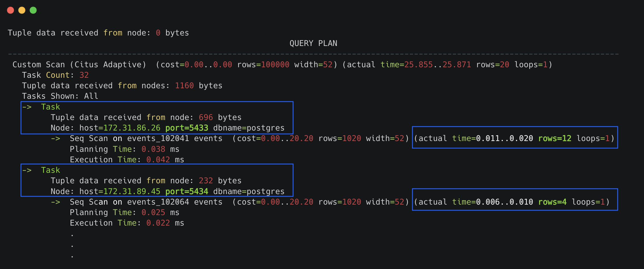Click the arrow beside the first Task entry
Image resolution: width=644 pixels, height=269 pixels.
coord(27,107)
